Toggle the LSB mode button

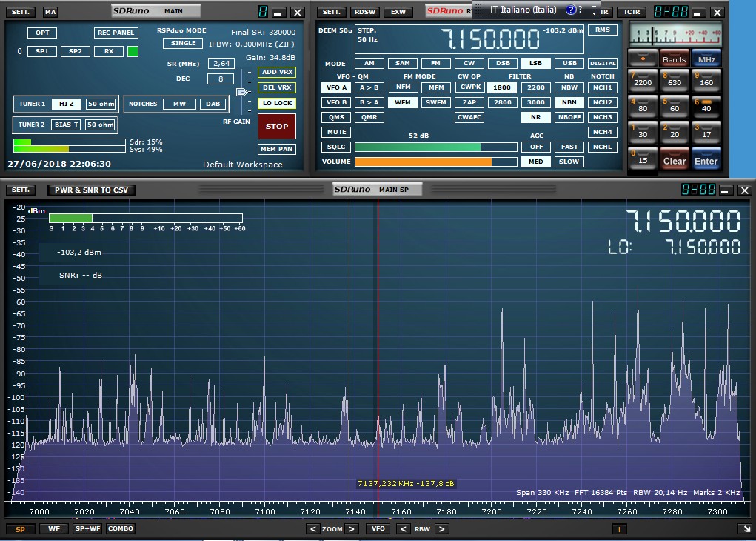(535, 63)
